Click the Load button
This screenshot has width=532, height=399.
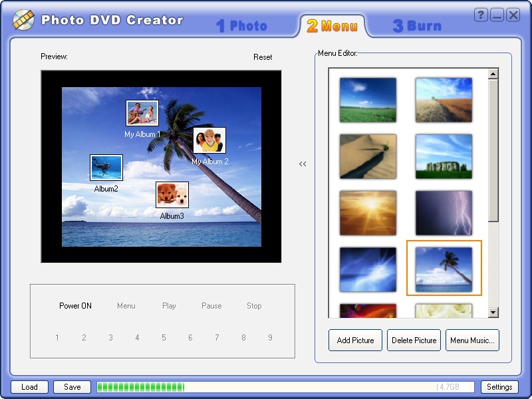pyautogui.click(x=29, y=387)
